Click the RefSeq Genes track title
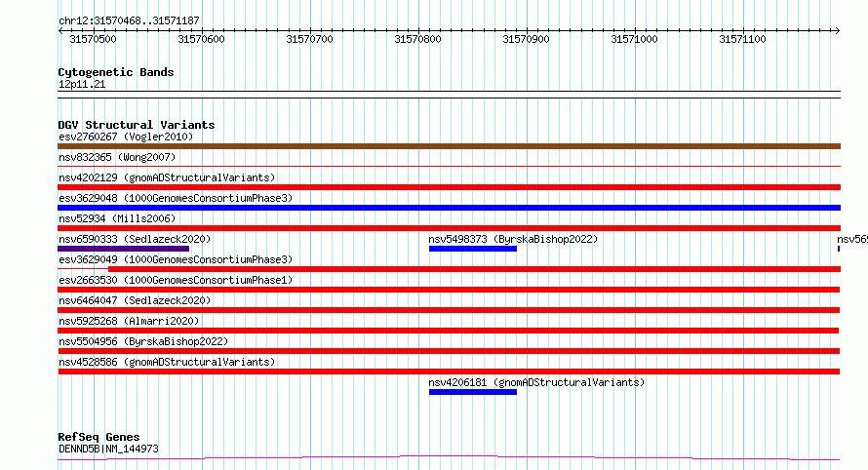Screen dimensions: 868x470 (x=99, y=438)
